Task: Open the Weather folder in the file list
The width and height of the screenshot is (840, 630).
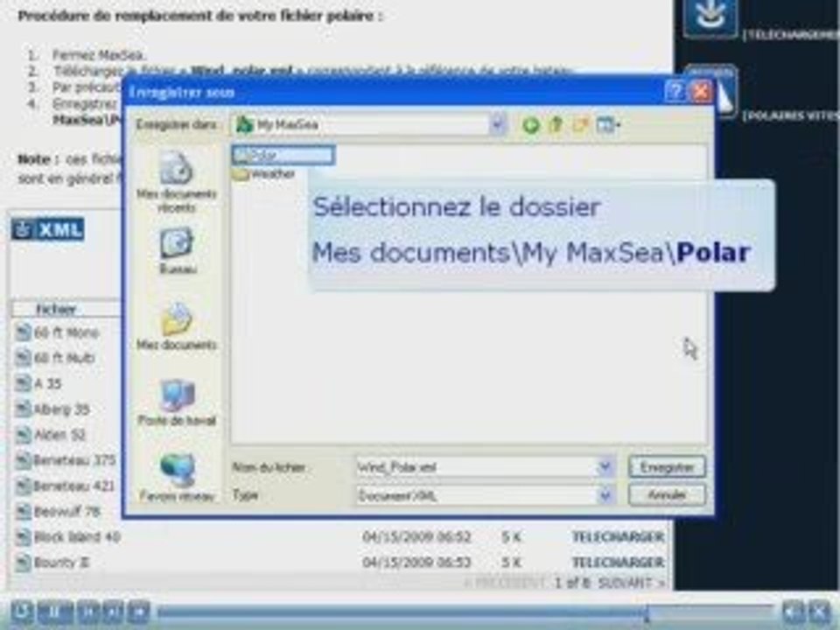Action: [x=264, y=174]
